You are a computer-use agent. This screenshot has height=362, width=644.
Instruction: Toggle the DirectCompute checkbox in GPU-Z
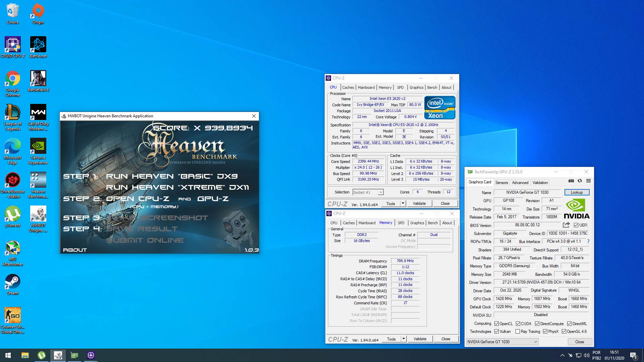537,324
